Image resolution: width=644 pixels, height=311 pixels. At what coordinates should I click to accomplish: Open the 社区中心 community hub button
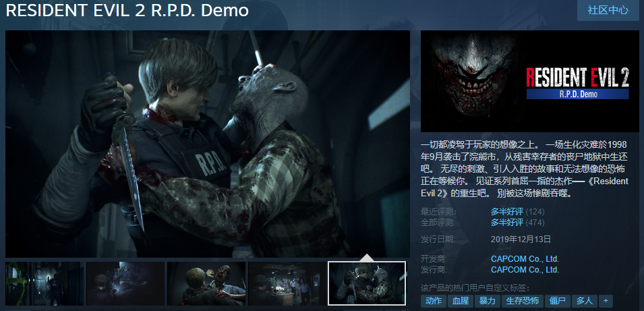point(608,10)
